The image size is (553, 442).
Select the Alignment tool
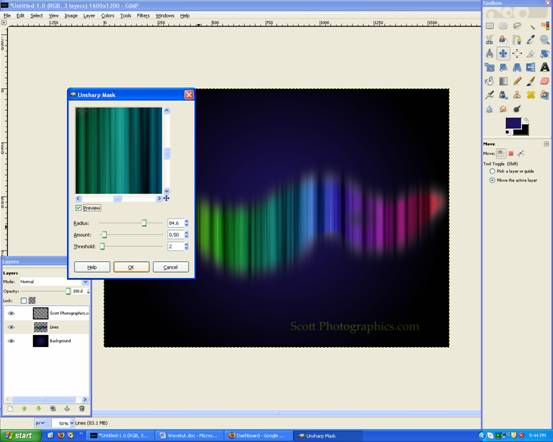pyautogui.click(x=517, y=53)
